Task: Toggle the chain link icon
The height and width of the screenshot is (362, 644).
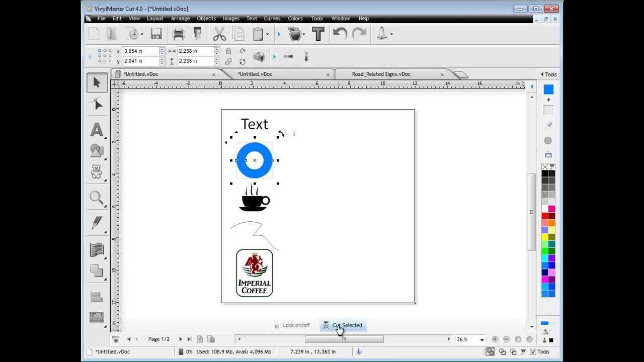Action: (228, 61)
